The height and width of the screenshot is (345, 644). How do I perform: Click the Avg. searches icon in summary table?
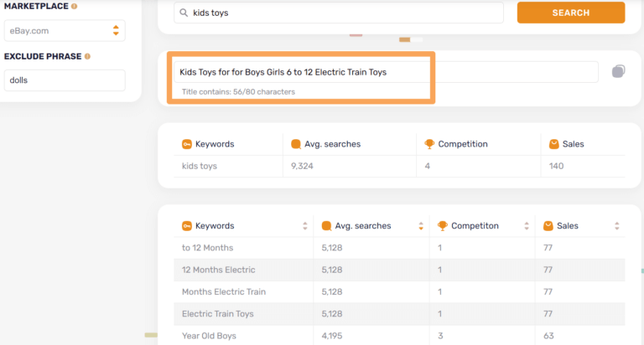(296, 144)
